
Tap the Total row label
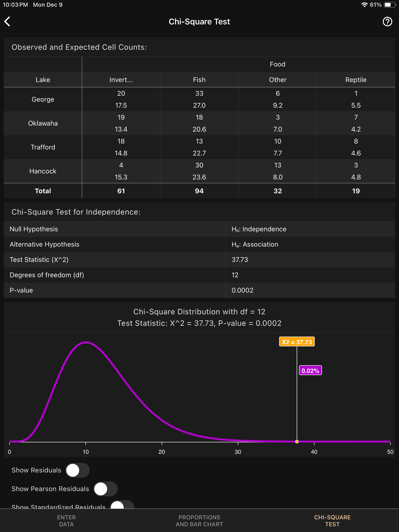pyautogui.click(x=43, y=191)
